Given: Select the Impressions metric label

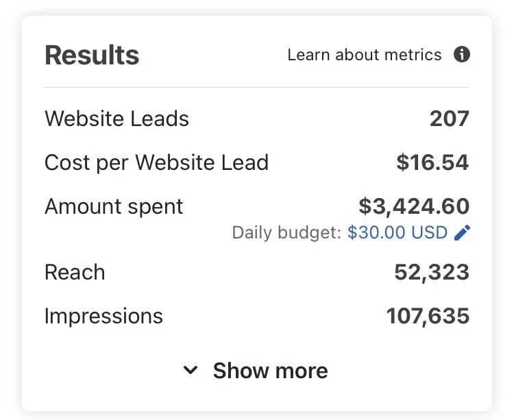Looking at the screenshot, I should click(103, 316).
